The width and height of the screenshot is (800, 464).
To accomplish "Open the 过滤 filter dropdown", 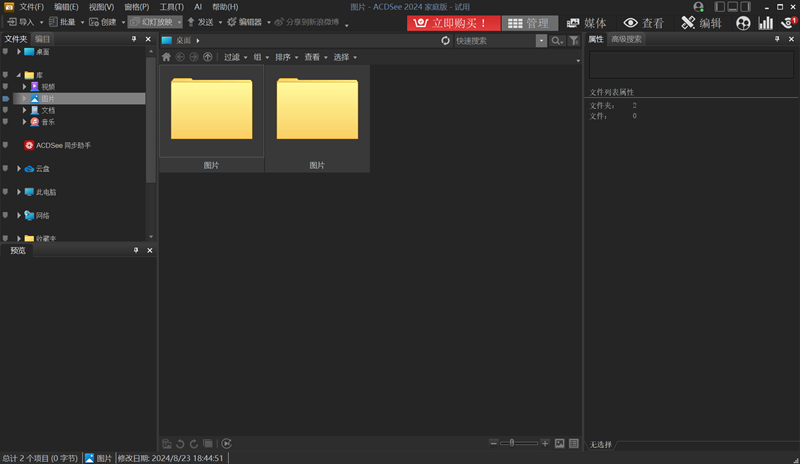I will tap(234, 57).
